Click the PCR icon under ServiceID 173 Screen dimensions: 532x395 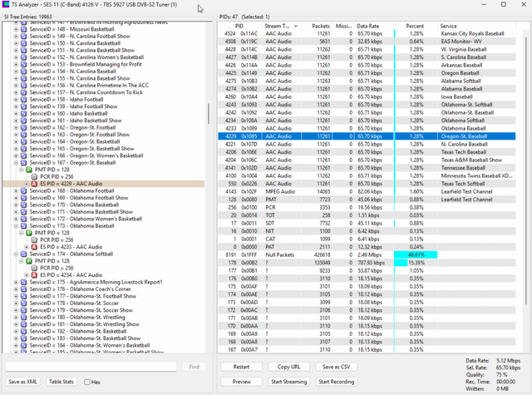point(34,240)
